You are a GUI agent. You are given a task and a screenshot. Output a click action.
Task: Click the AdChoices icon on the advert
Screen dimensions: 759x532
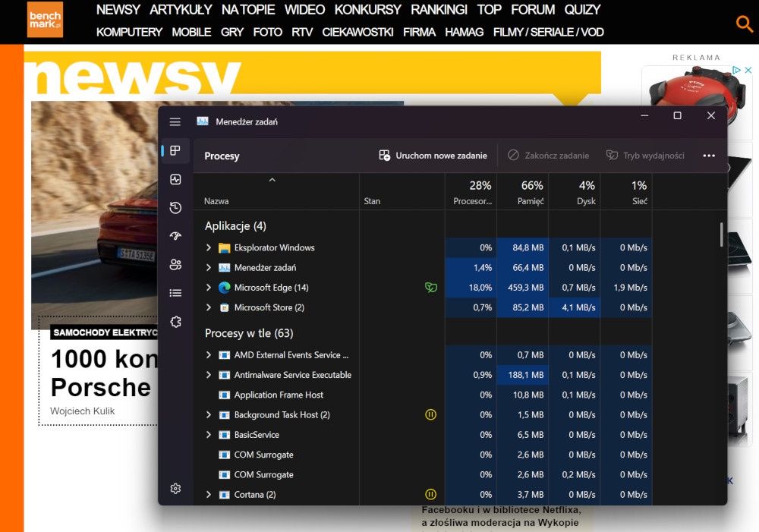pyautogui.click(x=736, y=70)
